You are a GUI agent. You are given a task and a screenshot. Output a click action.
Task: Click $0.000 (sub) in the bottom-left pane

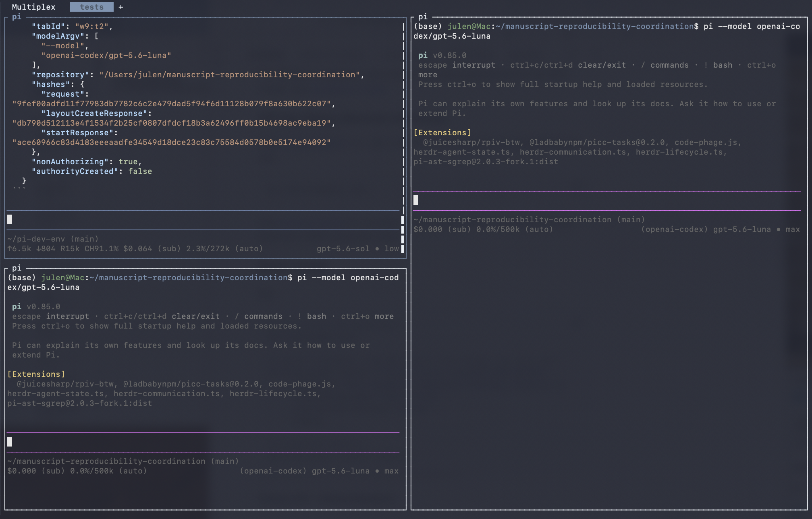coord(36,471)
